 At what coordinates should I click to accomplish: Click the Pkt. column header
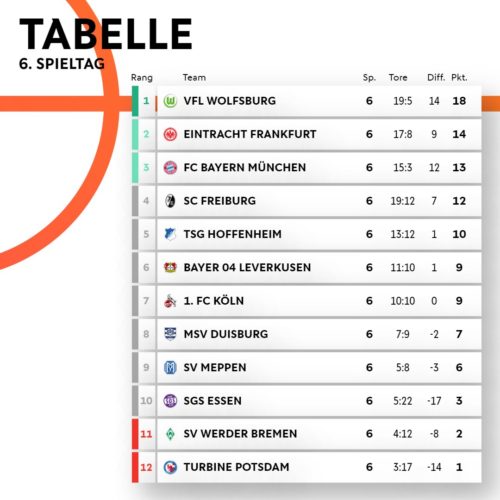click(x=459, y=78)
